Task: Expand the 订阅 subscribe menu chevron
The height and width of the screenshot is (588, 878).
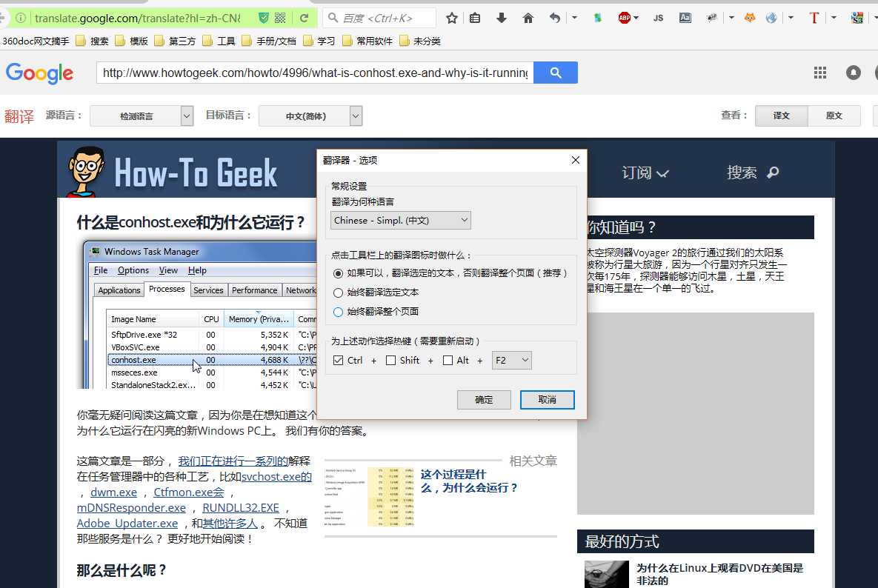Action: pyautogui.click(x=663, y=173)
